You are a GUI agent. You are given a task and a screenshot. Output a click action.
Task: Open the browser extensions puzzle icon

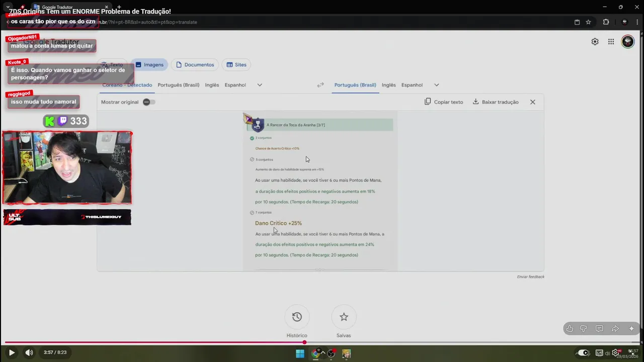pos(606,22)
